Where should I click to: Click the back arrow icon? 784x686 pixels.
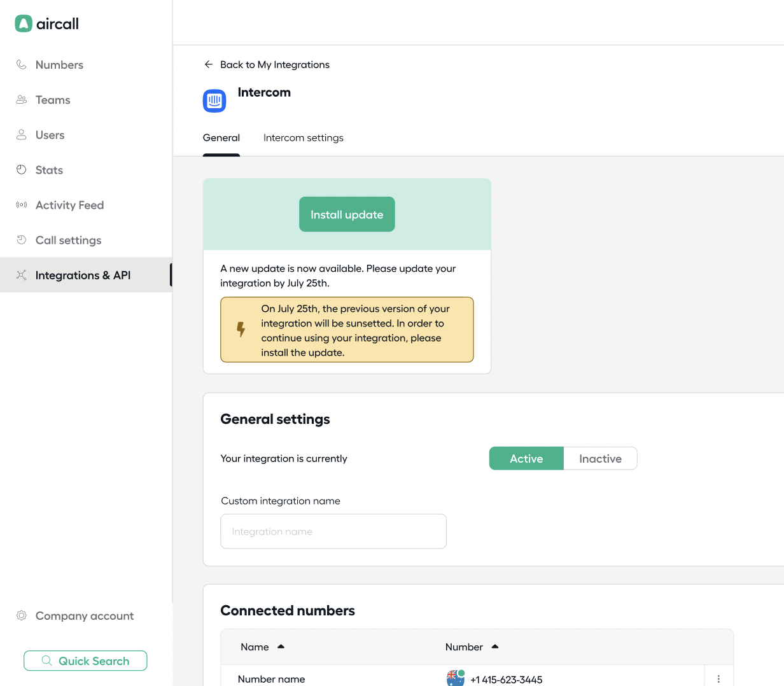(208, 64)
